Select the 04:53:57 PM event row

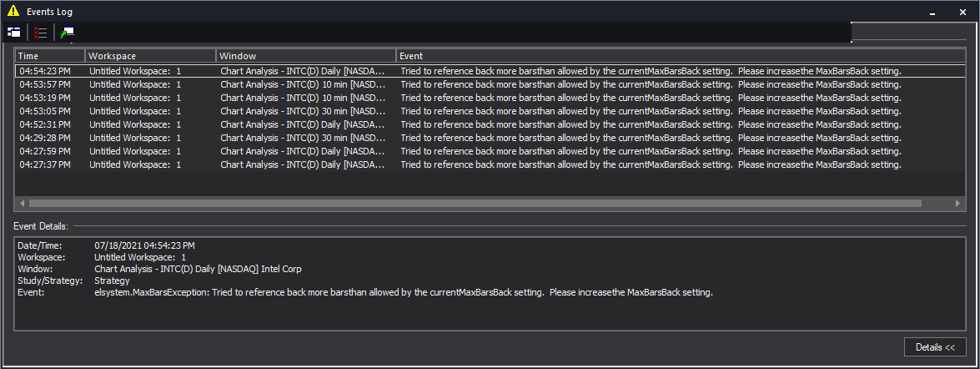click(490, 84)
